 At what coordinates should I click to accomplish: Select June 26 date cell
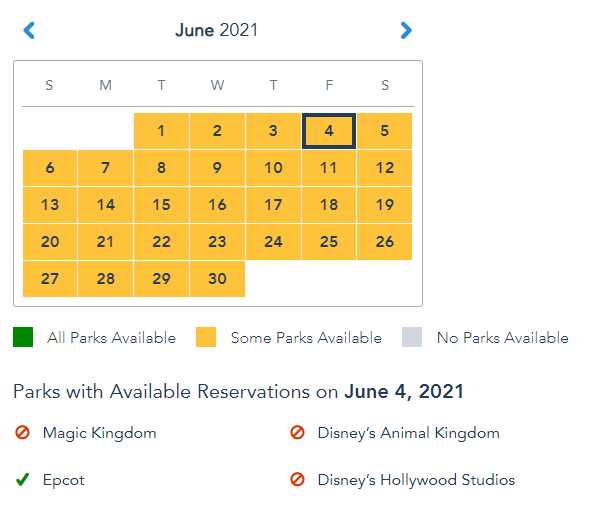tap(385, 241)
